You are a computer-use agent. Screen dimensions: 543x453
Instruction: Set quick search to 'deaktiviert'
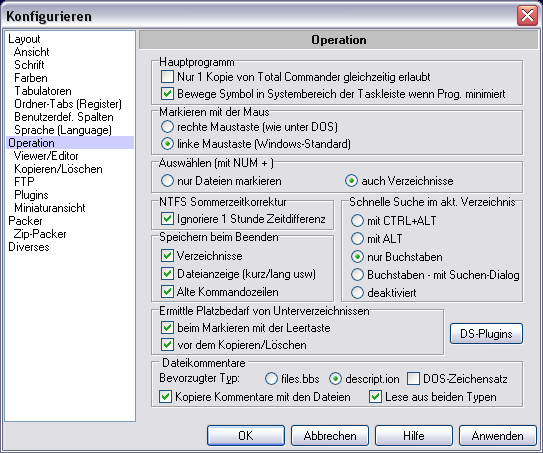tap(357, 293)
